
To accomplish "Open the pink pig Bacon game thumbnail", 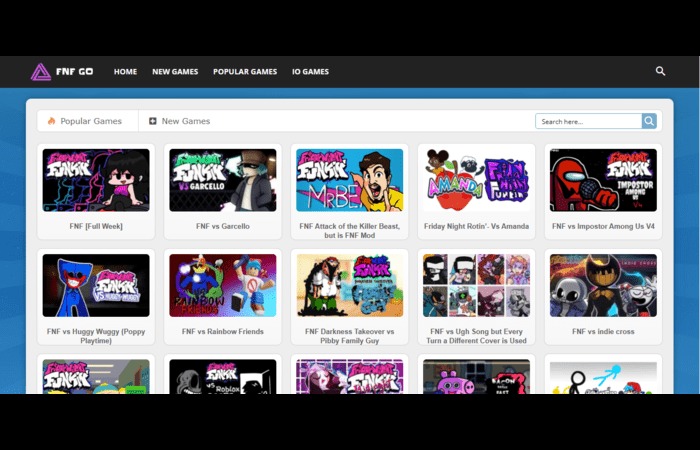I will click(x=476, y=376).
